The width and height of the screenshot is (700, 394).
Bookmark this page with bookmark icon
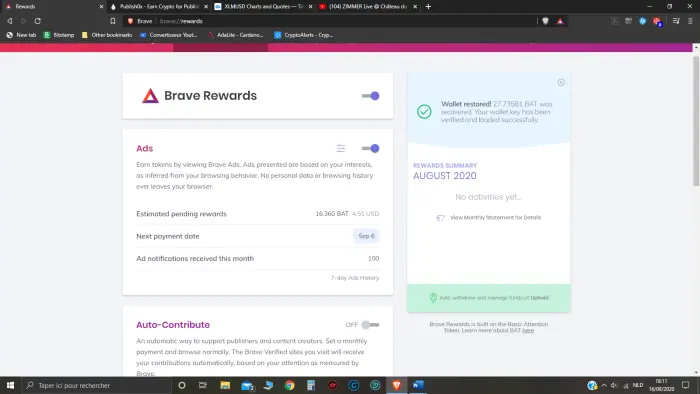pos(112,21)
